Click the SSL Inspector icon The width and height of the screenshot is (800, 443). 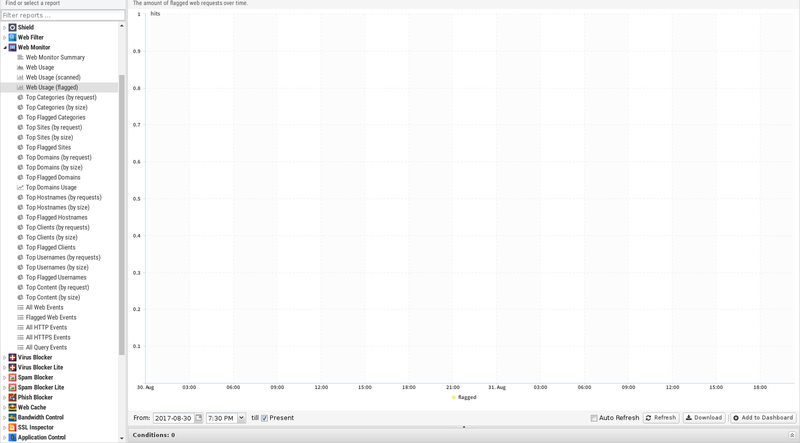(x=13, y=427)
